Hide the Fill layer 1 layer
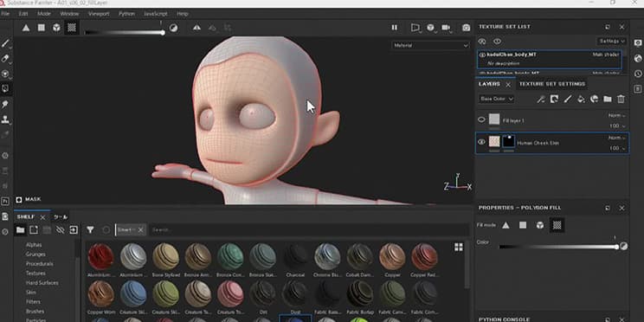Screen dimensions: 644x322 coord(482,119)
